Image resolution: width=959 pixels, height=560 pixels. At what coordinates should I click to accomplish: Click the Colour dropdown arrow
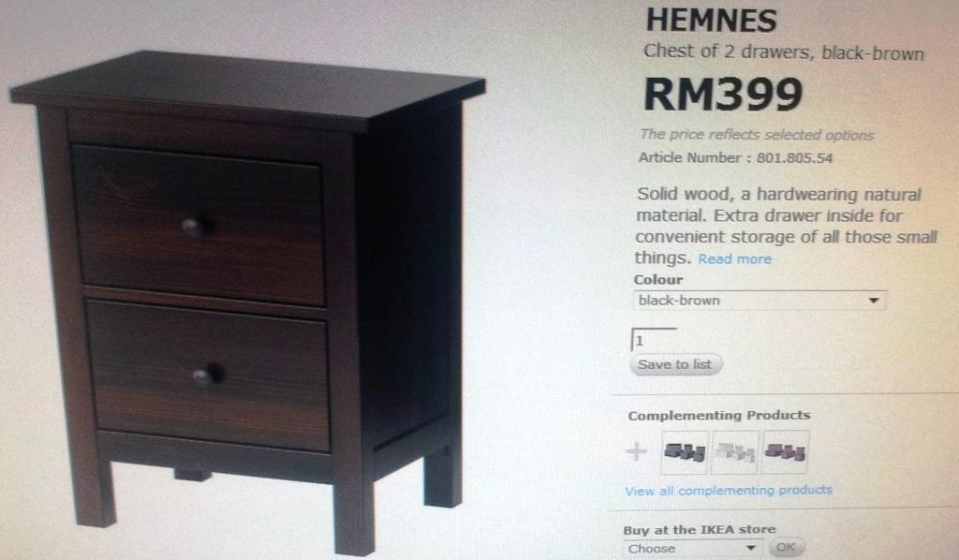point(874,301)
